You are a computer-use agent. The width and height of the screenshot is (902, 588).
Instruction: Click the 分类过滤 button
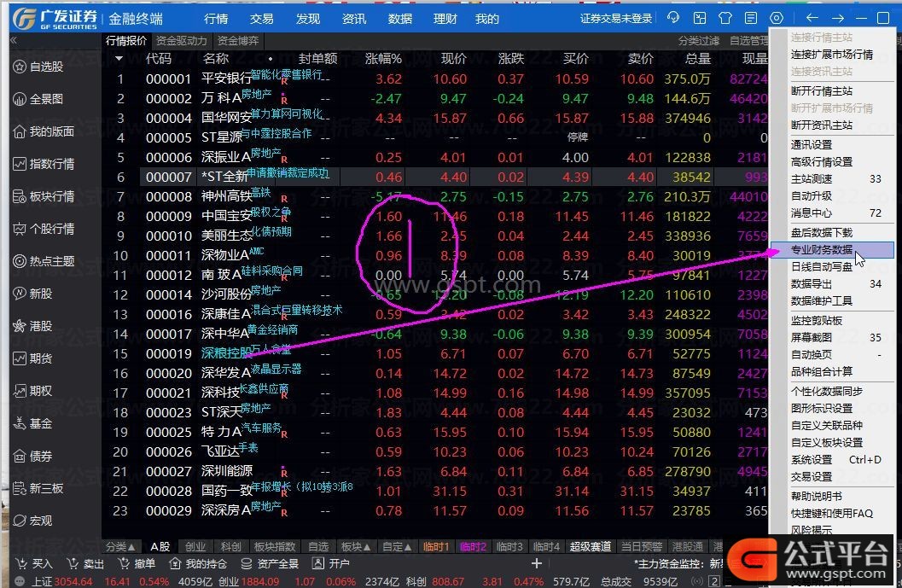point(698,41)
